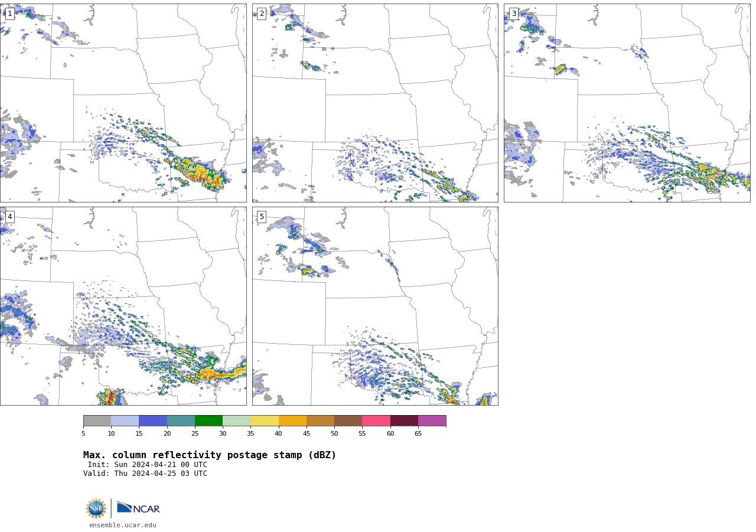Click the member number label '4'
The width and height of the screenshot is (756, 532).
pos(9,217)
